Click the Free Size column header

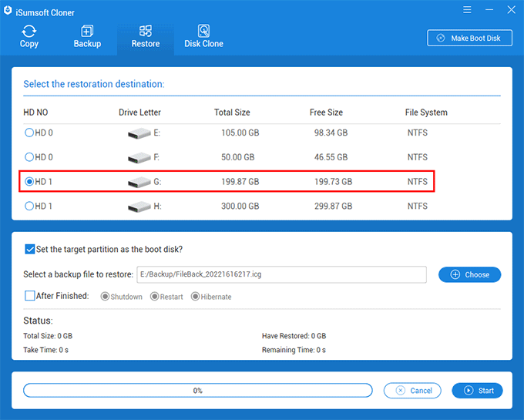pyautogui.click(x=326, y=113)
